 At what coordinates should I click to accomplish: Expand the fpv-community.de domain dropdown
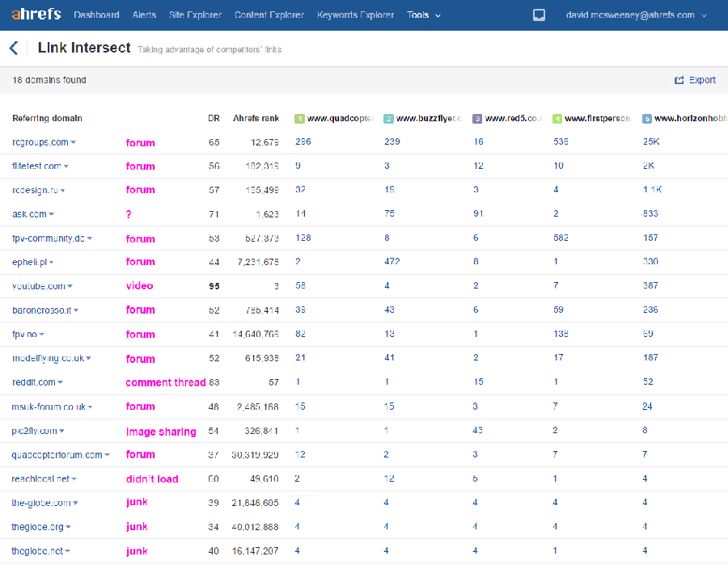[x=90, y=238]
